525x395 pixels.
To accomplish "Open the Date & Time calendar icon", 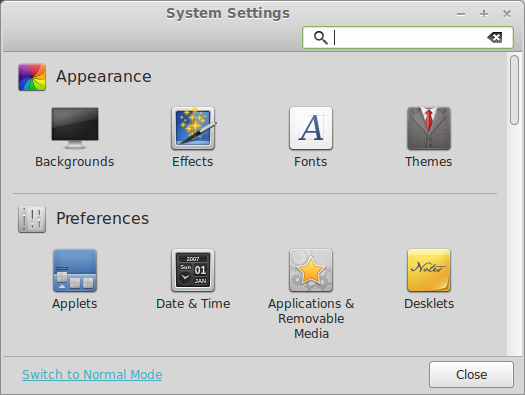I will pyautogui.click(x=193, y=270).
